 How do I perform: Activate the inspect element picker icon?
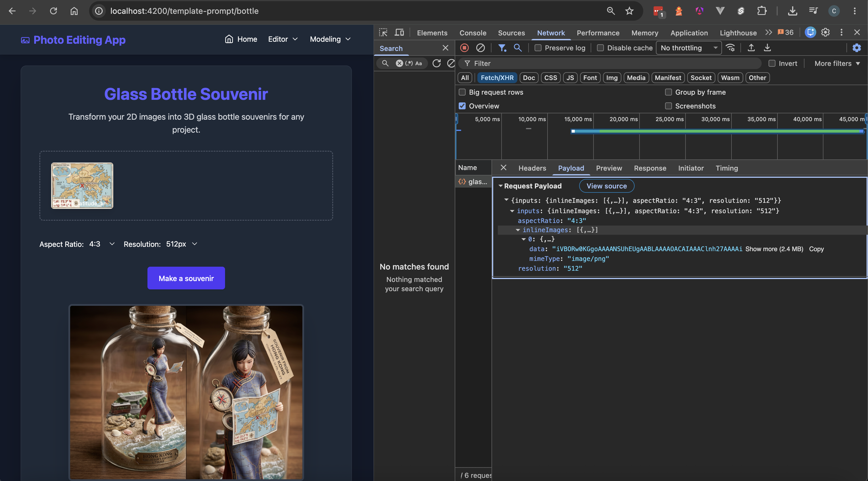click(x=383, y=33)
